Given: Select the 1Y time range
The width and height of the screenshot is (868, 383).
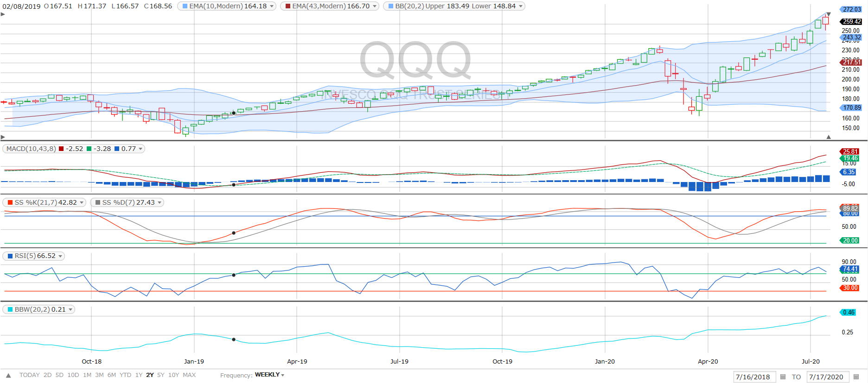Looking at the screenshot, I should (x=139, y=375).
